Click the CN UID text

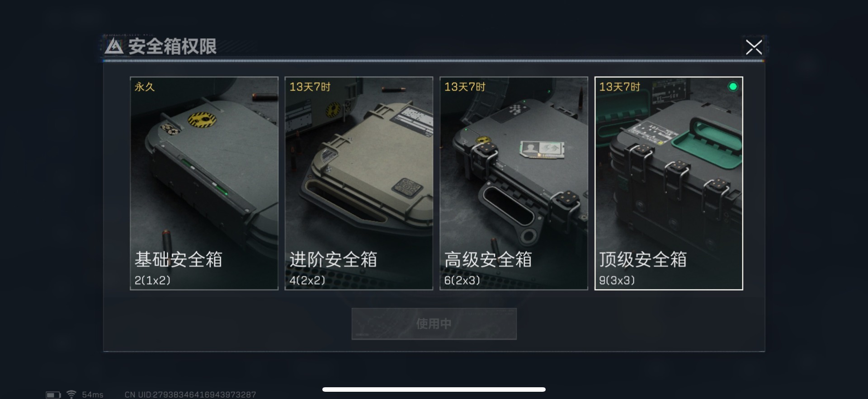coord(190,395)
